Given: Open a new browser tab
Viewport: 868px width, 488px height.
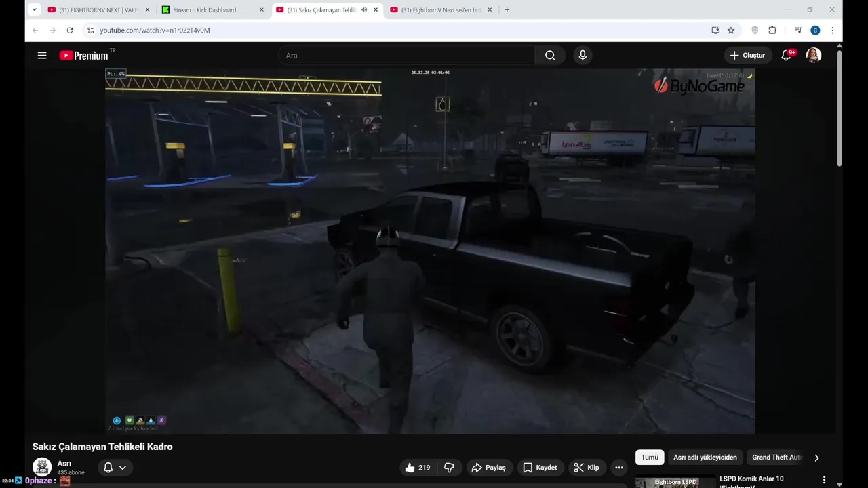Looking at the screenshot, I should (507, 9).
